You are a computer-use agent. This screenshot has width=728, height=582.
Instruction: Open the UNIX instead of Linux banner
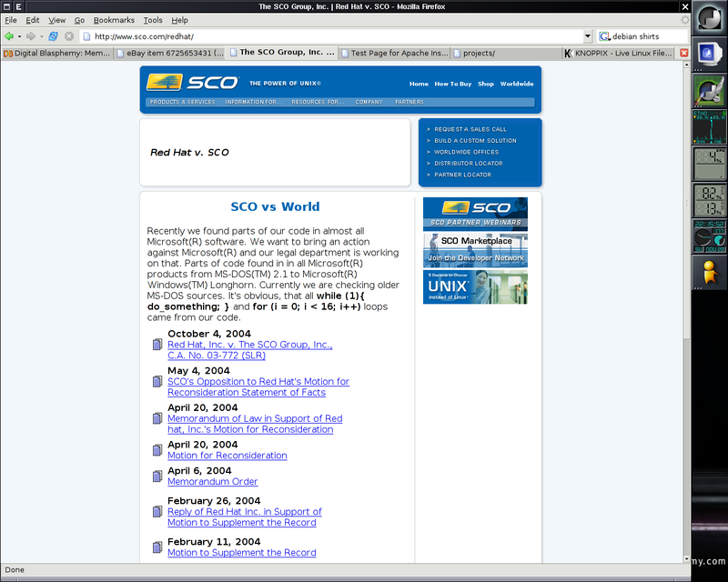(x=475, y=287)
